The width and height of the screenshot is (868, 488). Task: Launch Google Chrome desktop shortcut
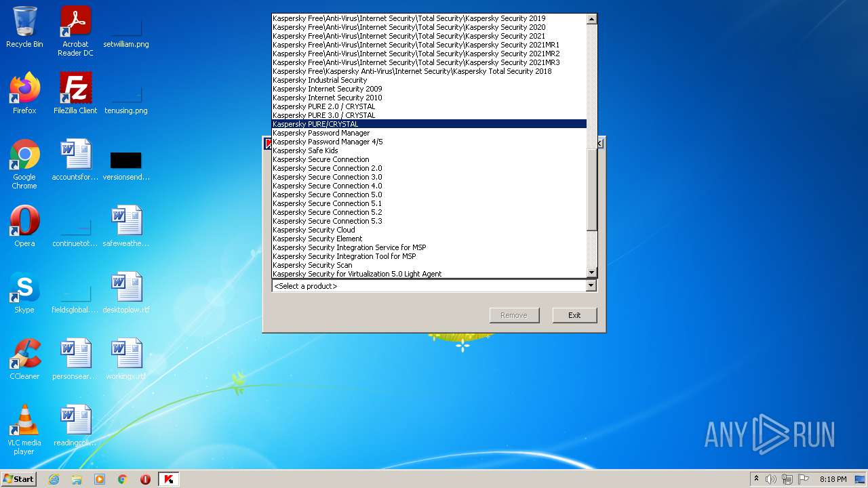[24, 164]
